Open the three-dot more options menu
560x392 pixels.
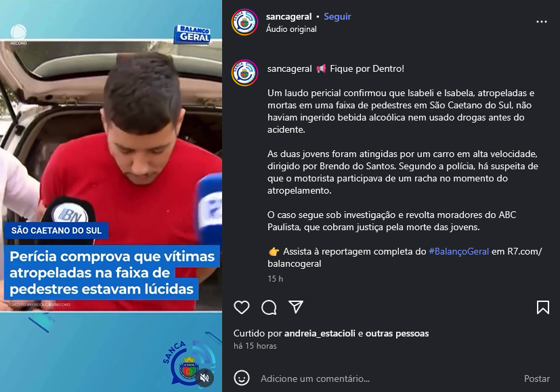[542, 22]
